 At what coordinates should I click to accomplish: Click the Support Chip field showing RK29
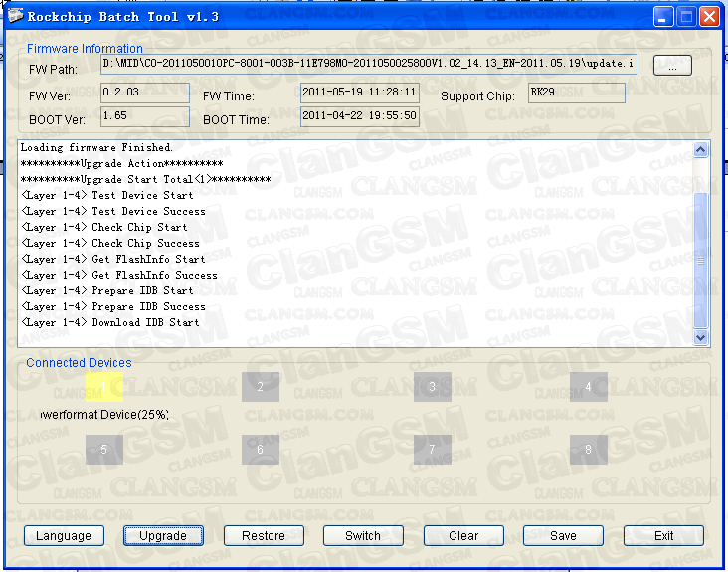[x=577, y=93]
